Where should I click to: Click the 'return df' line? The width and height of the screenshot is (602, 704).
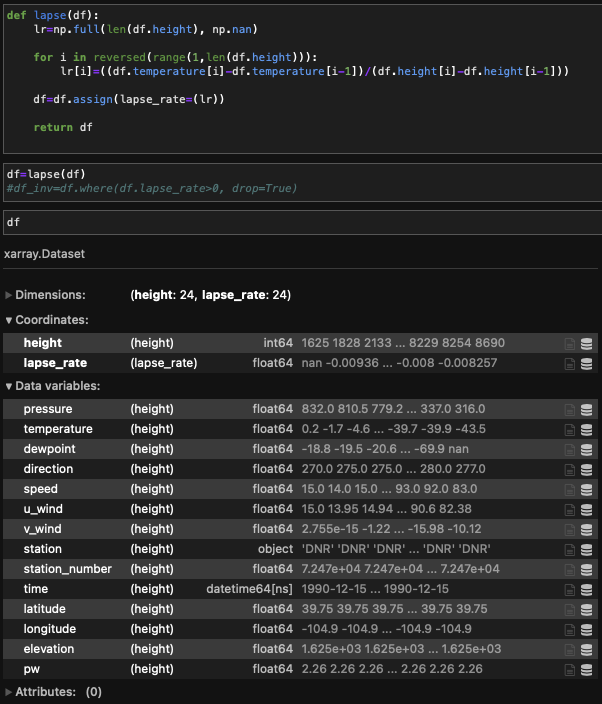[x=63, y=128]
